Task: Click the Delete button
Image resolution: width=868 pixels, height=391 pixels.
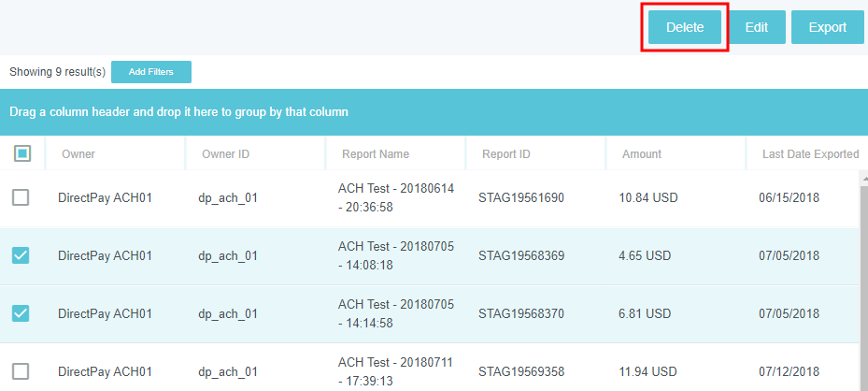Action: pyautogui.click(x=684, y=28)
